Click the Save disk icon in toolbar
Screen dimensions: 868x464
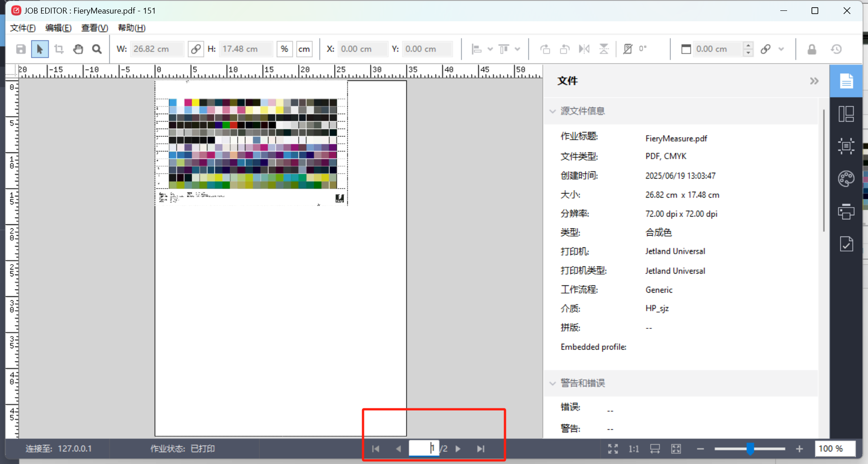21,49
